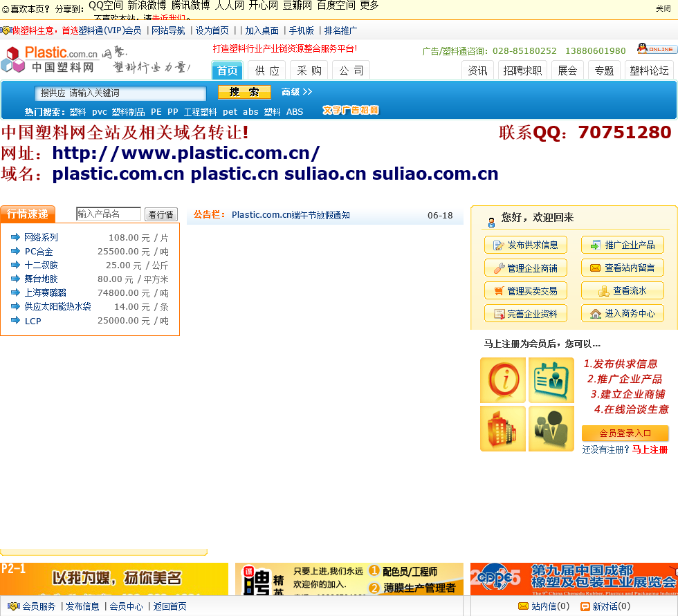Click the arrow icon beside 十二叔胺

point(15,265)
